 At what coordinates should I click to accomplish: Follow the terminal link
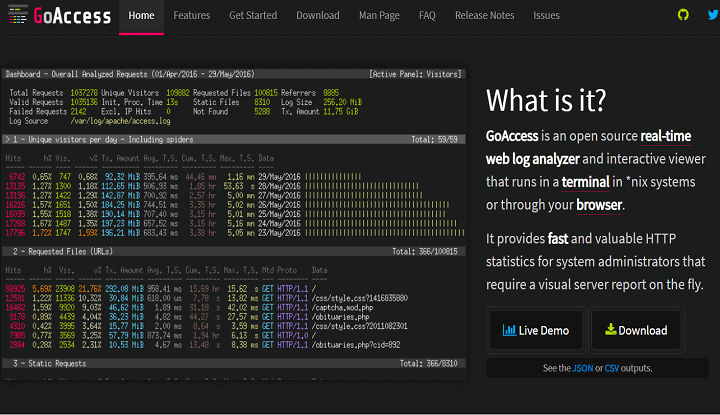[585, 182]
